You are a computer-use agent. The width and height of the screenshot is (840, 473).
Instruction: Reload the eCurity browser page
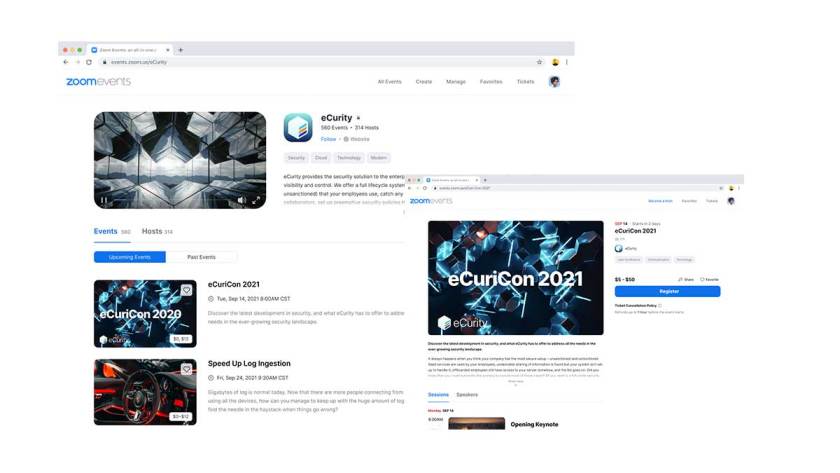[x=89, y=62]
